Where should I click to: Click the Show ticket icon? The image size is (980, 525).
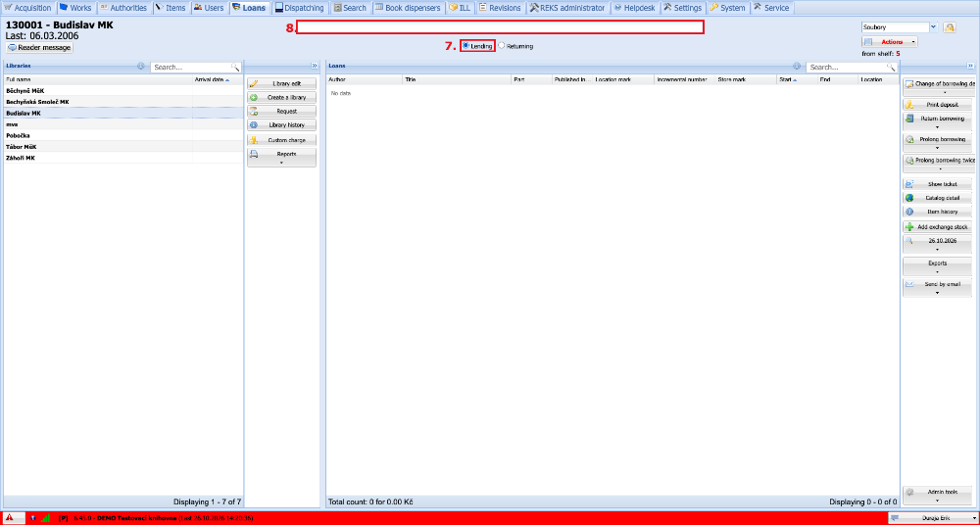point(909,184)
